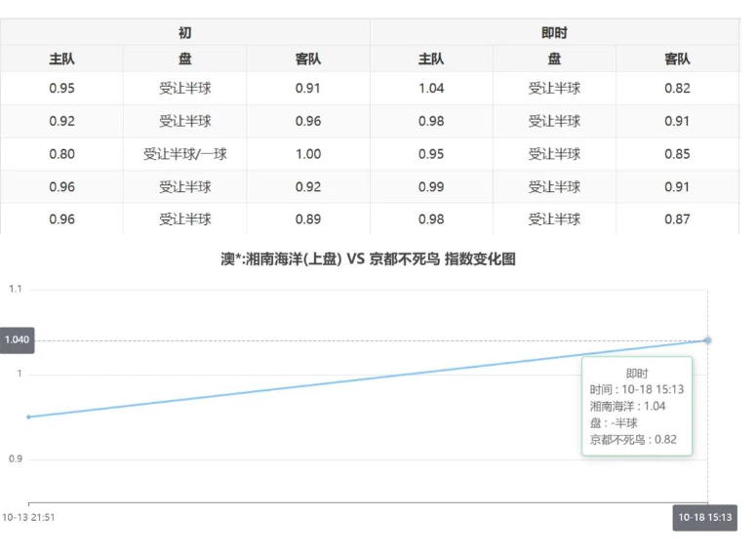This screenshot has height=555, width=756.
Task: Click the chart title 湘南海洋 VS 京都不死鸟
Action: click(x=368, y=259)
